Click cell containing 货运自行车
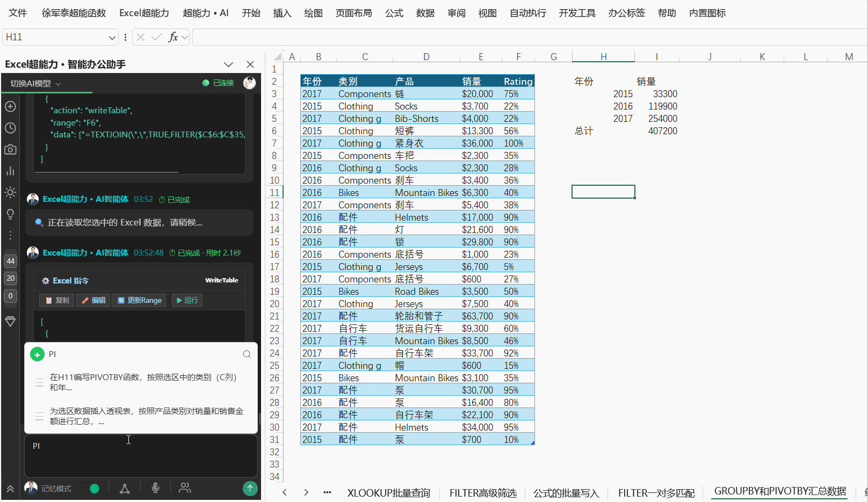 coord(426,329)
